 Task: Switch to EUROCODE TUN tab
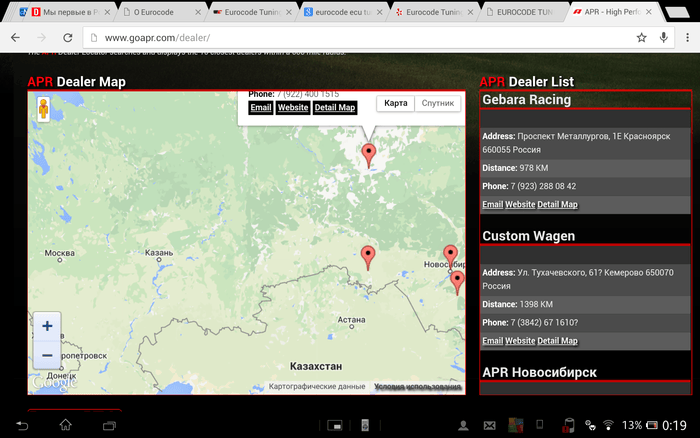click(525, 12)
